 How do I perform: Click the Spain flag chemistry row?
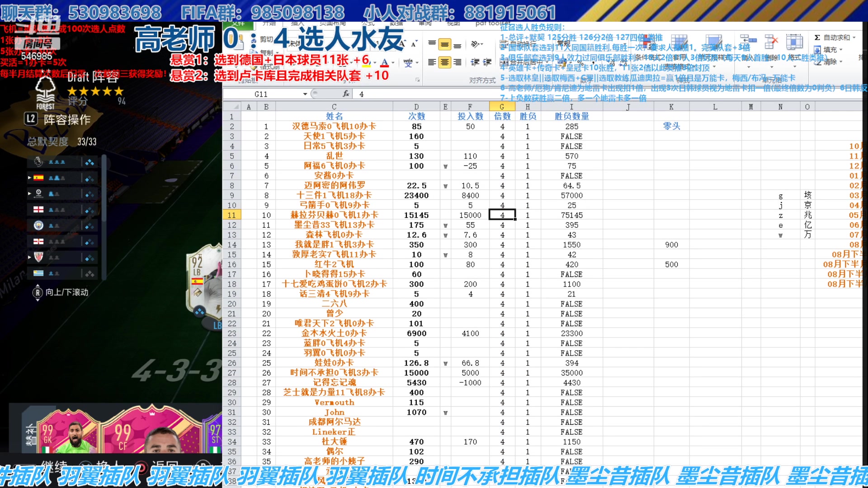62,178
